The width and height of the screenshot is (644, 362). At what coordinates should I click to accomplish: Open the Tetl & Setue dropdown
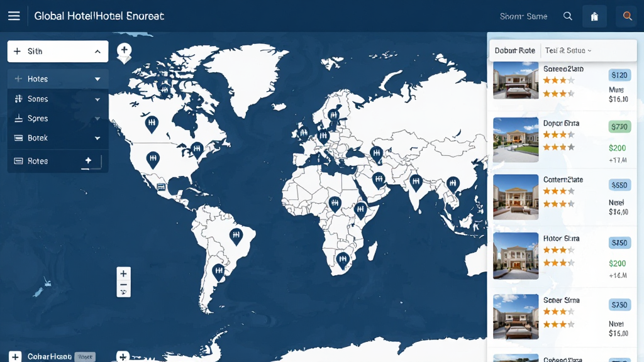(x=569, y=50)
